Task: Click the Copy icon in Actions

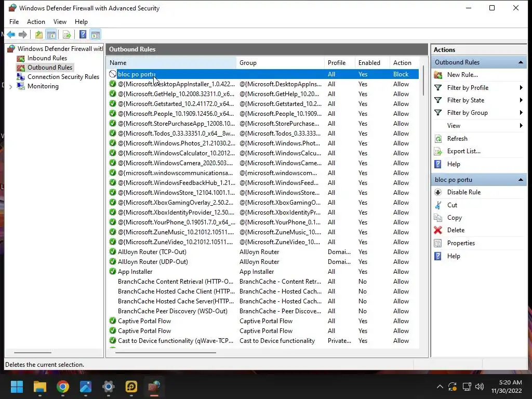Action: tap(438, 218)
